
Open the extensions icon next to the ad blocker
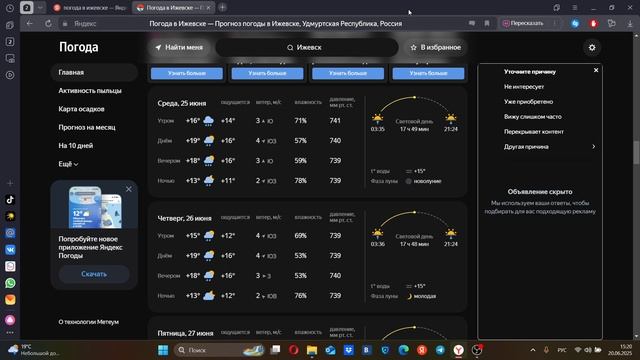pos(611,24)
